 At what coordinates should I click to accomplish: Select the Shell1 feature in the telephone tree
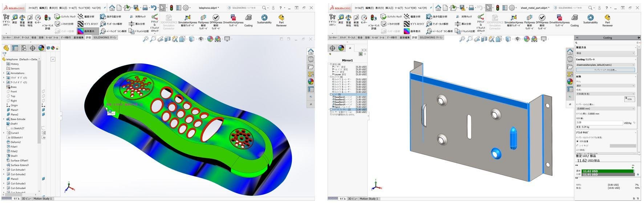(15, 156)
